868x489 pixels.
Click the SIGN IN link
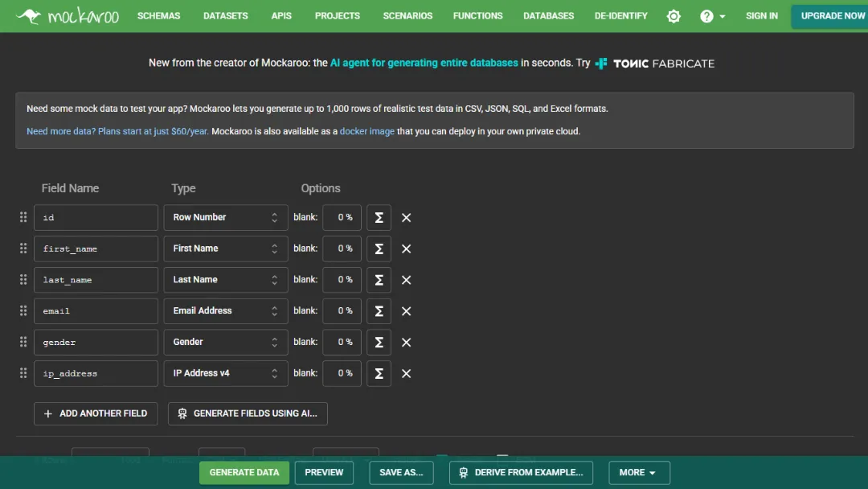[x=762, y=16]
